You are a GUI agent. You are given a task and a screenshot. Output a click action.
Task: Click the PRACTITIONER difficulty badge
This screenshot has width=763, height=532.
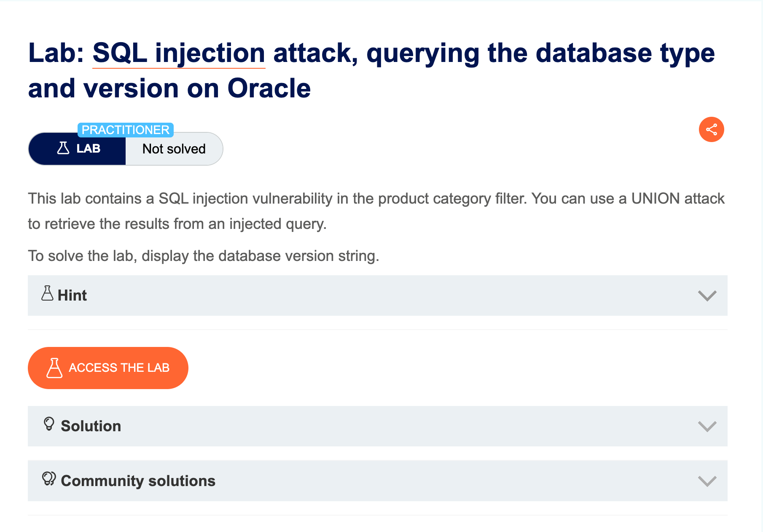click(126, 130)
